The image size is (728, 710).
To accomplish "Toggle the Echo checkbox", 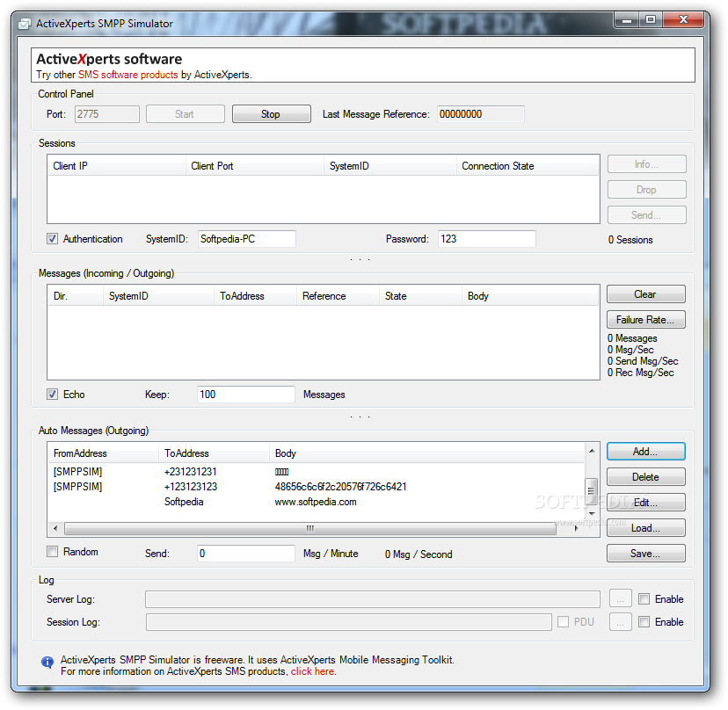I will pyautogui.click(x=52, y=394).
